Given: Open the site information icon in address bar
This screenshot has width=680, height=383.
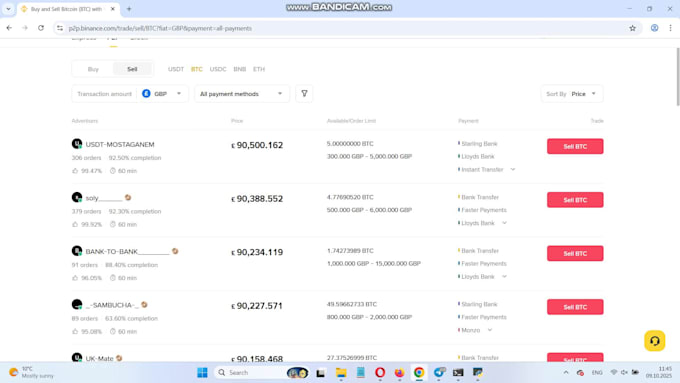Looking at the screenshot, I should 60,28.
